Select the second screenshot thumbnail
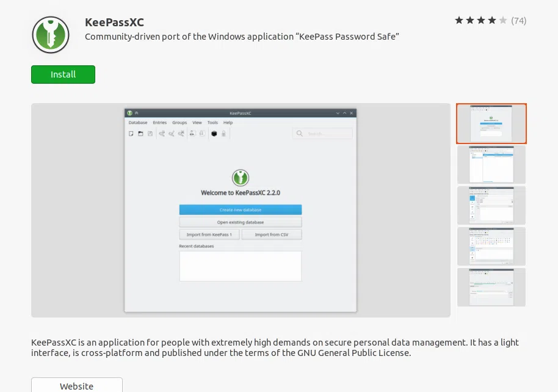 [491, 164]
